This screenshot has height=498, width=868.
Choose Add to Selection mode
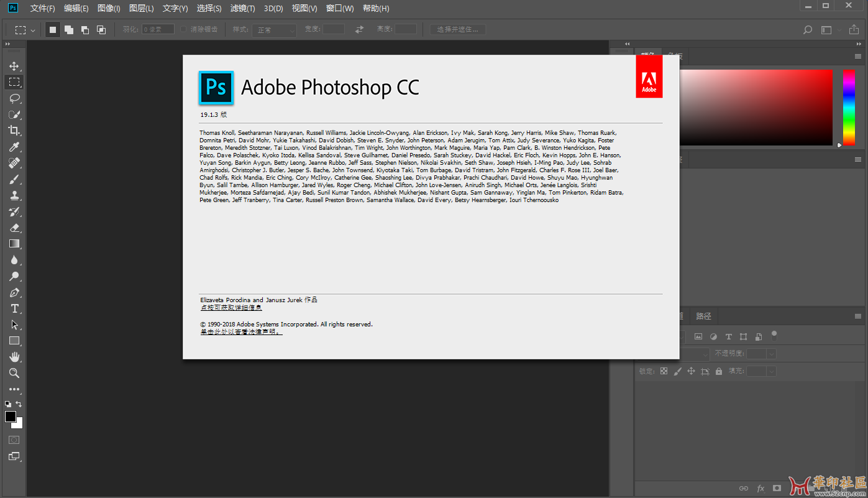[x=69, y=29]
